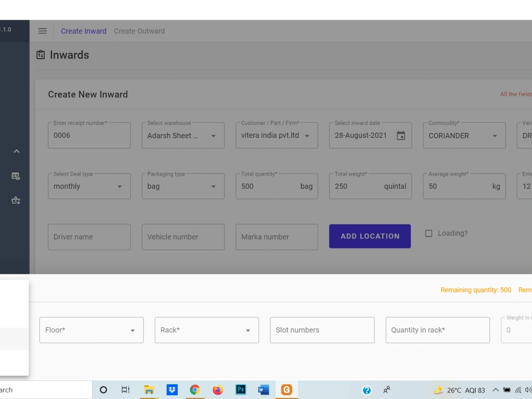
Task: Open Task View on taskbar
Action: [x=126, y=390]
